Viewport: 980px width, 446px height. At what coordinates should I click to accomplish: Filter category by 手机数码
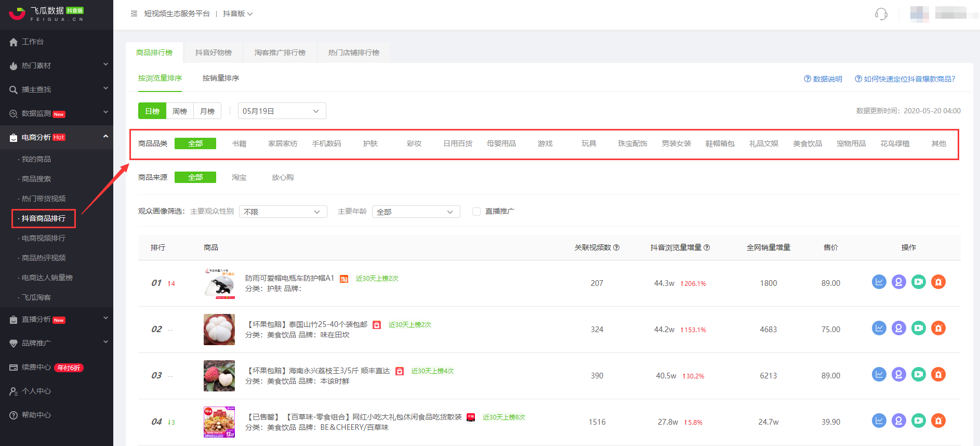(326, 143)
